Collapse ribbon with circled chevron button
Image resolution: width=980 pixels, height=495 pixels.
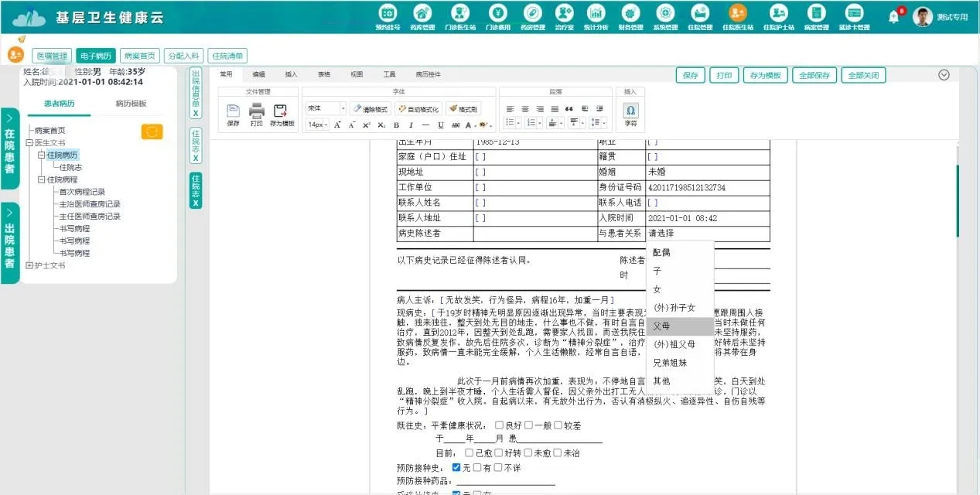click(943, 75)
